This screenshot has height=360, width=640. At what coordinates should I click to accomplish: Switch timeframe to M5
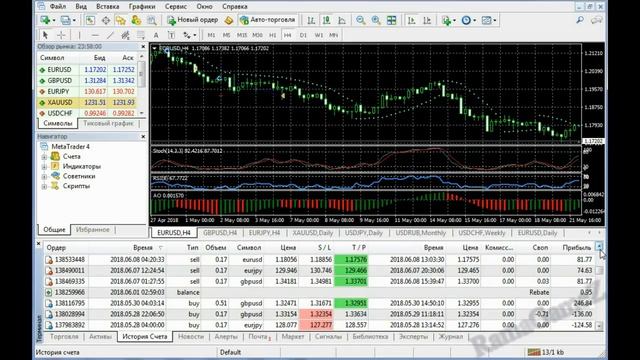tap(226, 35)
